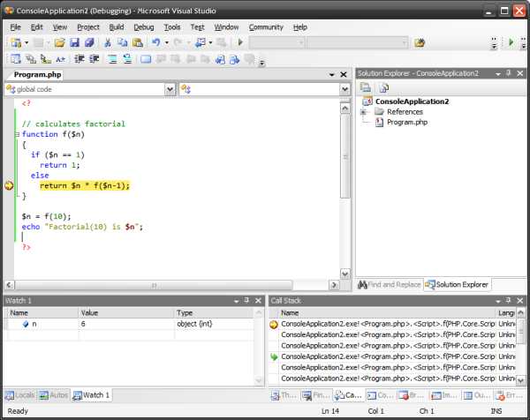Click the Display Quick Info icon

[x=46, y=59]
